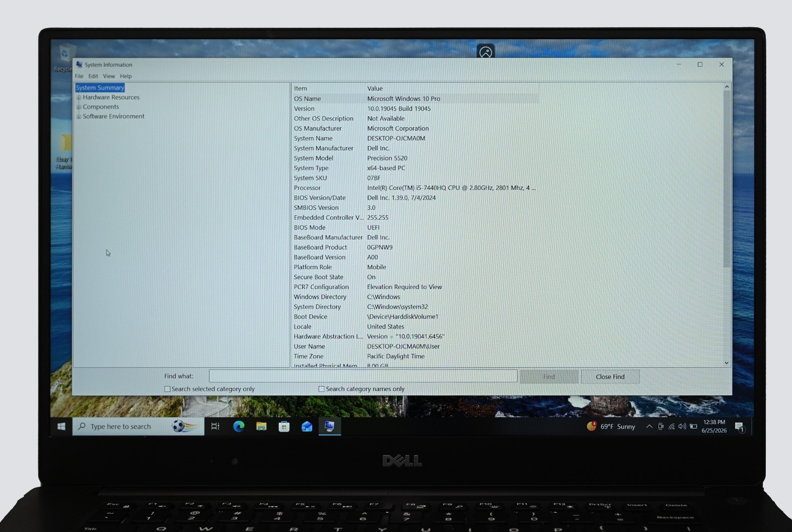Click the scroll up arrow in details pane
The image size is (792, 532).
727,87
